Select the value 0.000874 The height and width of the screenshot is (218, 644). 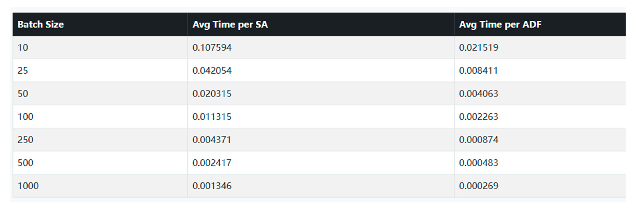(x=479, y=140)
